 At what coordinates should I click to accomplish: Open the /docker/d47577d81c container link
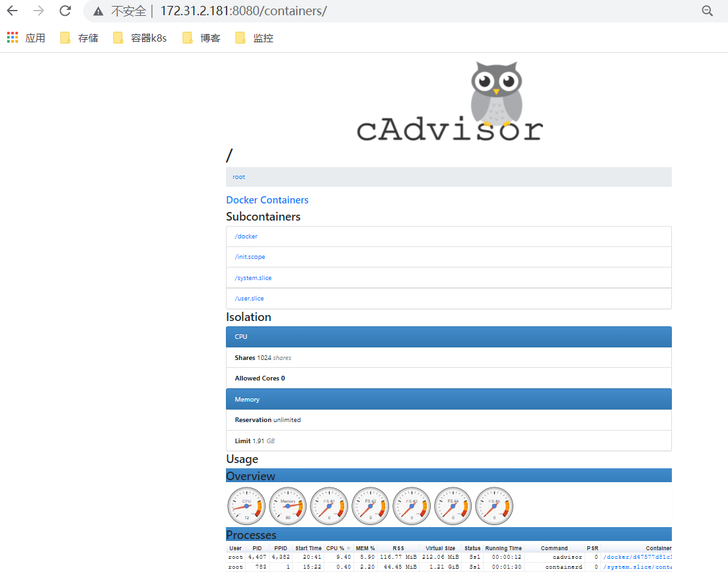point(637,557)
